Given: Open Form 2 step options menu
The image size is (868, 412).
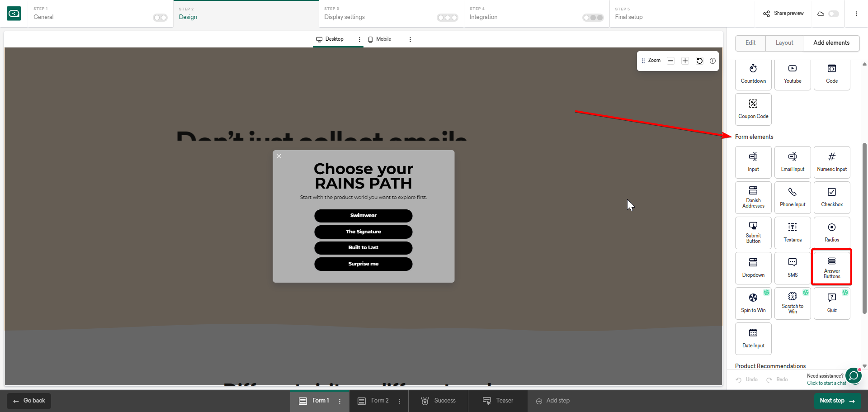Looking at the screenshot, I should point(399,401).
